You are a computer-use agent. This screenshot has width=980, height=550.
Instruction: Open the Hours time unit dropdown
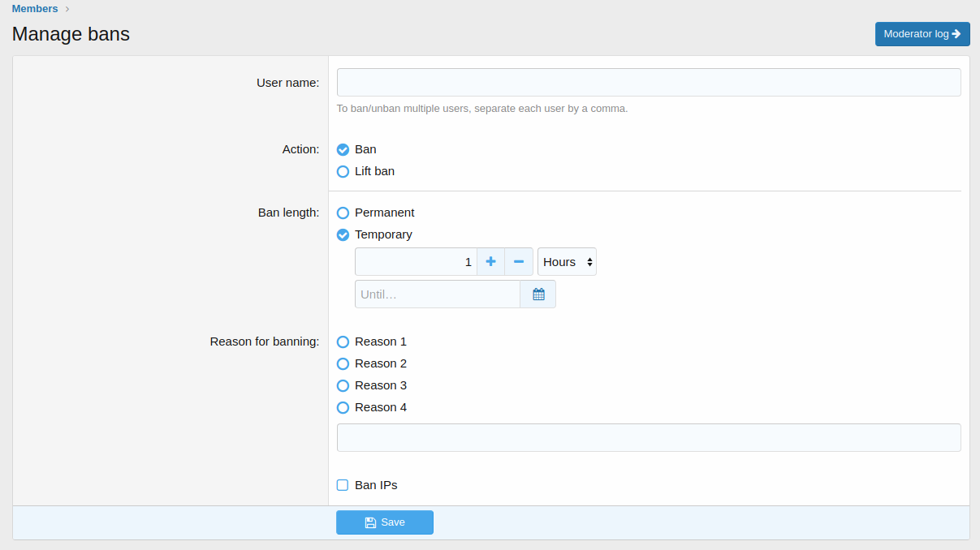click(567, 262)
